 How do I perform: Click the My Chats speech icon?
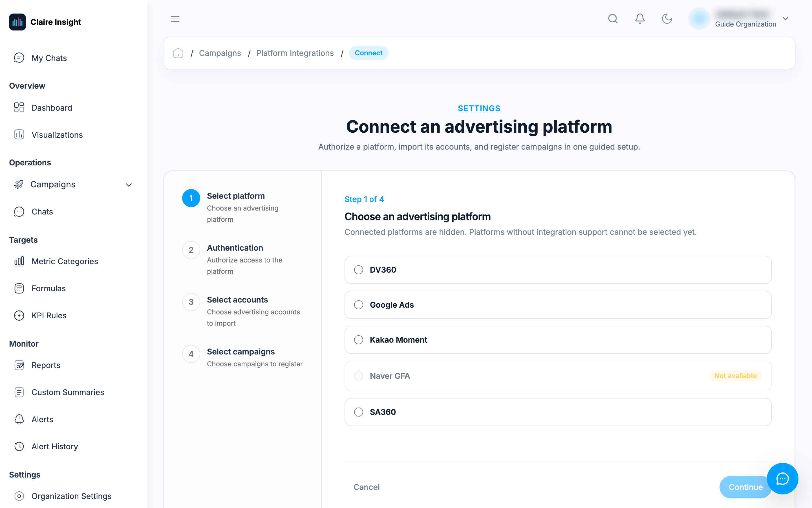click(x=19, y=58)
